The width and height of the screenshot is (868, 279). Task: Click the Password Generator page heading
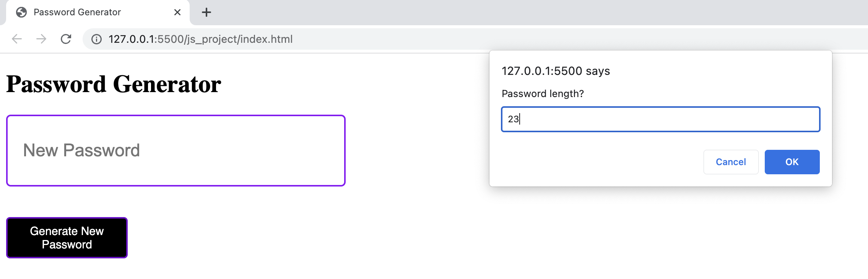(x=113, y=83)
